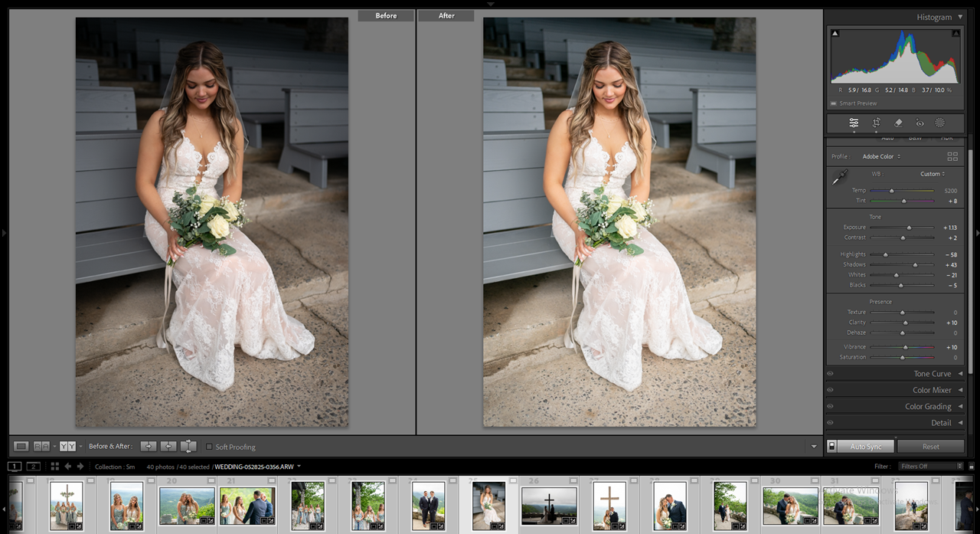This screenshot has height=534, width=980.
Task: Toggle Color Grading panel visibility eye
Action: click(x=830, y=407)
